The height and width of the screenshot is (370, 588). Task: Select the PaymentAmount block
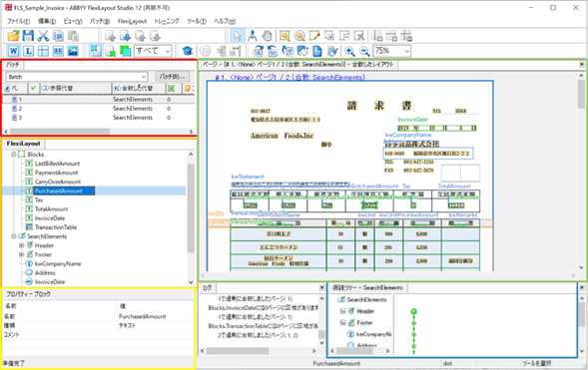[56, 173]
